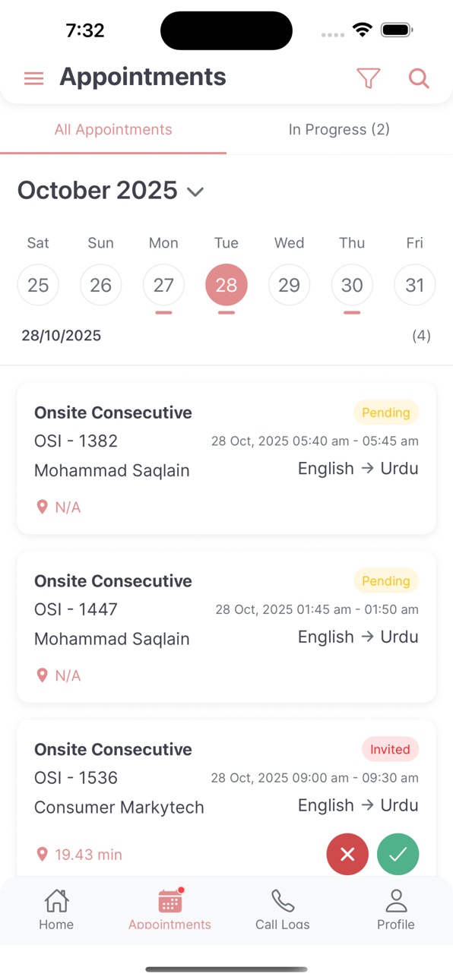Select the All Appointments tab

coord(113,130)
